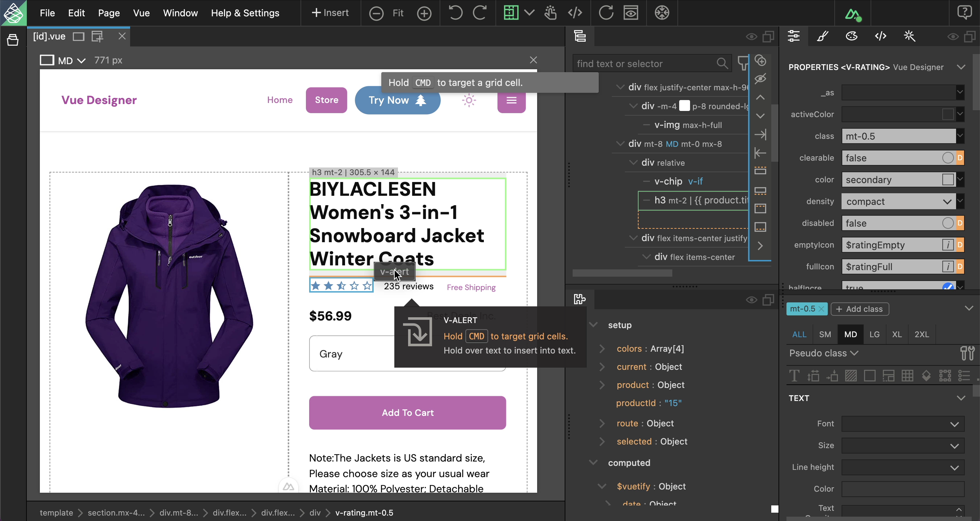Image resolution: width=980 pixels, height=521 pixels.
Task: Open the File menu
Action: pos(47,13)
